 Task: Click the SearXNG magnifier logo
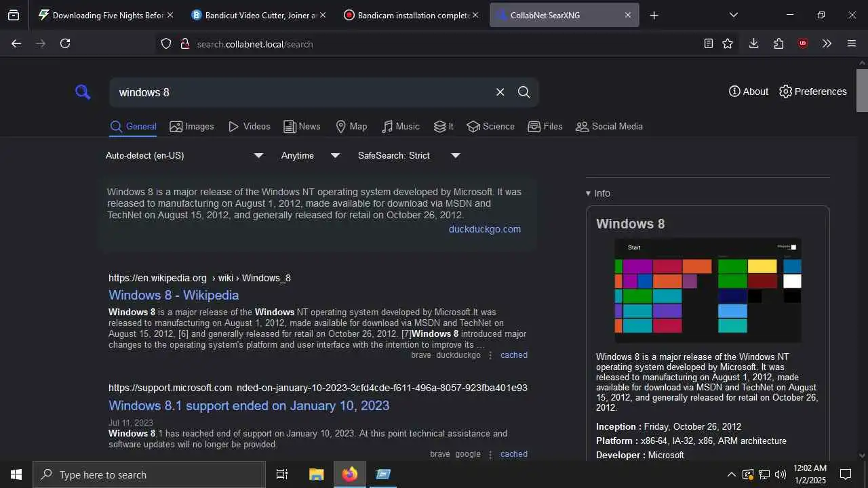click(83, 92)
